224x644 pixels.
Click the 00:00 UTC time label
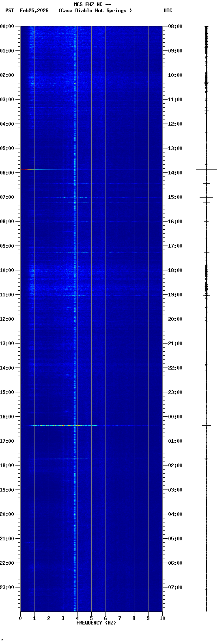tap(175, 417)
